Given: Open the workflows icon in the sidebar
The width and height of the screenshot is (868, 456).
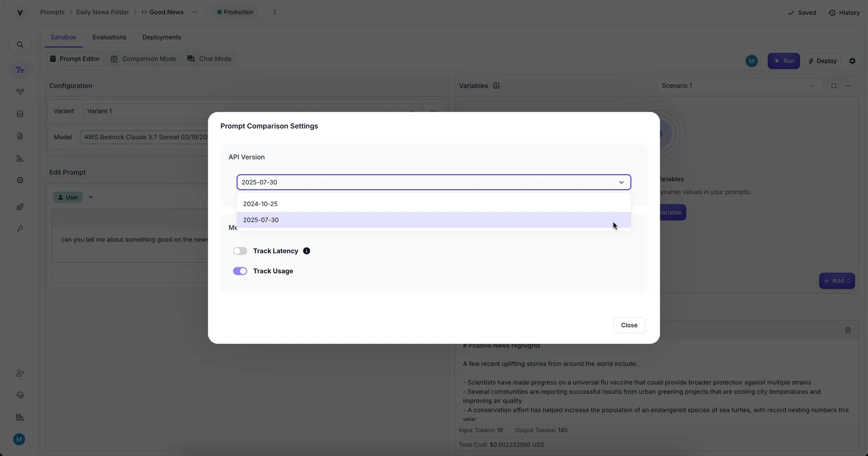Looking at the screenshot, I should pos(20,92).
